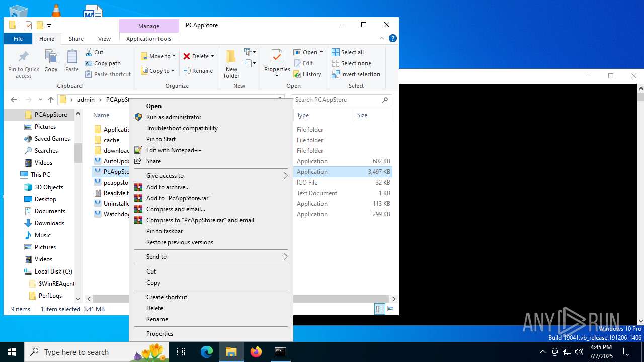The image size is (644, 362).
Task: Open the Recent locations dropdown arrow
Action: coord(40,100)
